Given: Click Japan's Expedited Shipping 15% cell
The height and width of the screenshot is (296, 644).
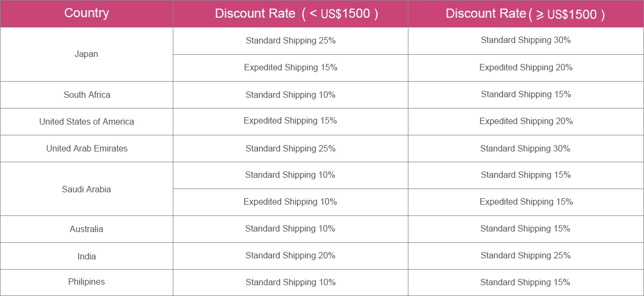Looking at the screenshot, I should click(290, 68).
